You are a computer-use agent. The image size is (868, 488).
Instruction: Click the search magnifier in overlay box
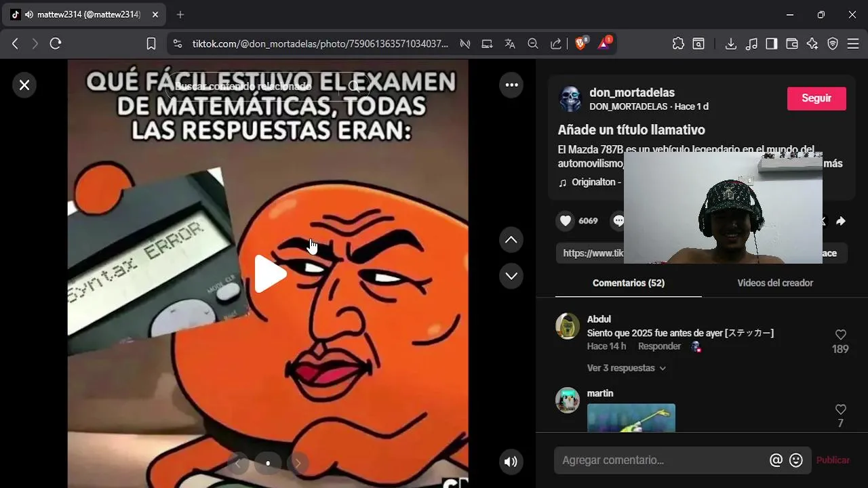[353, 87]
